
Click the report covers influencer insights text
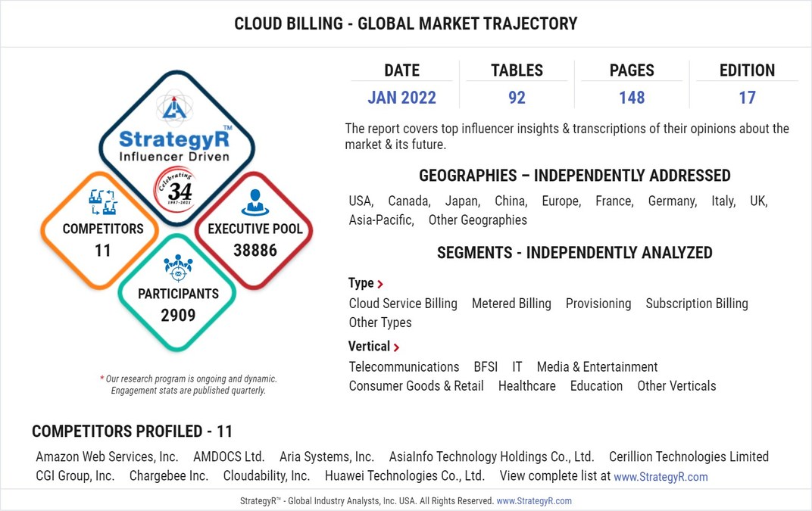567,136
